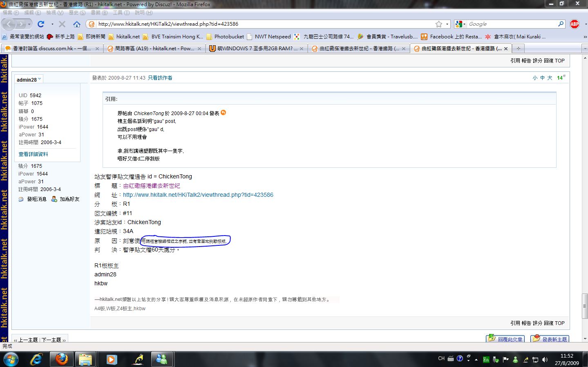Screen dimensions: 588x367
Task: Click the orange arrow icon in the quoted post
Action: point(224,113)
